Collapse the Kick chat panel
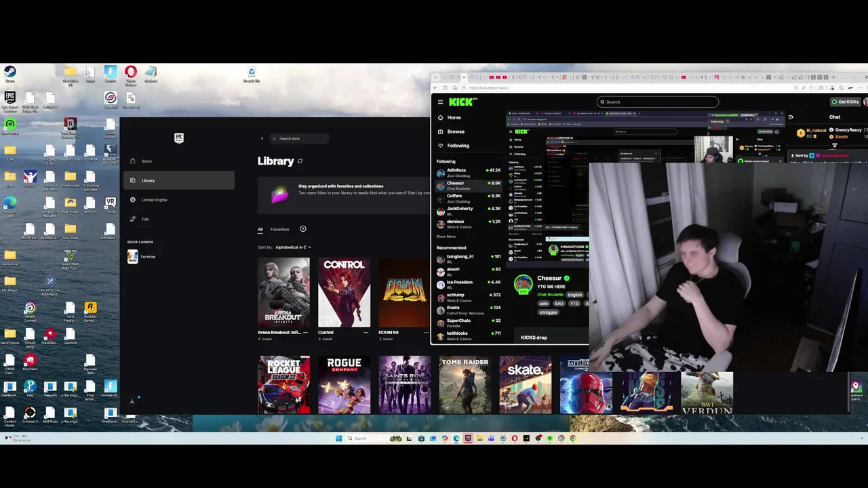868x488 pixels. click(791, 117)
